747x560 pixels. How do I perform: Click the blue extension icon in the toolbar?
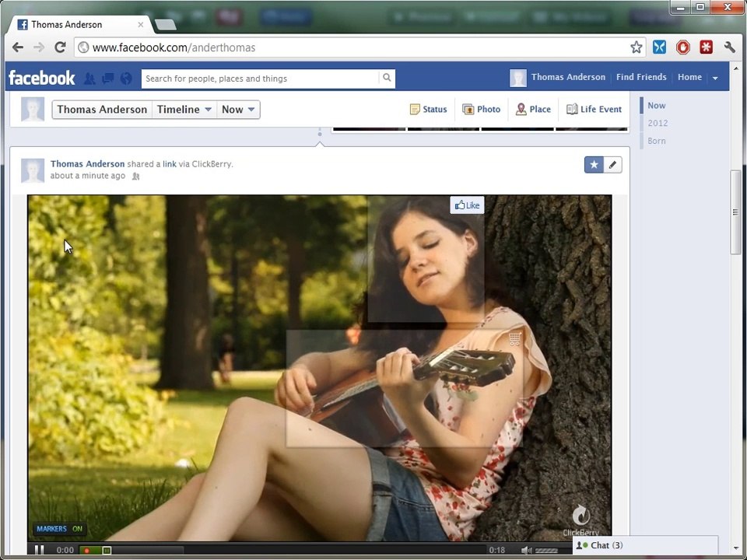coord(659,47)
